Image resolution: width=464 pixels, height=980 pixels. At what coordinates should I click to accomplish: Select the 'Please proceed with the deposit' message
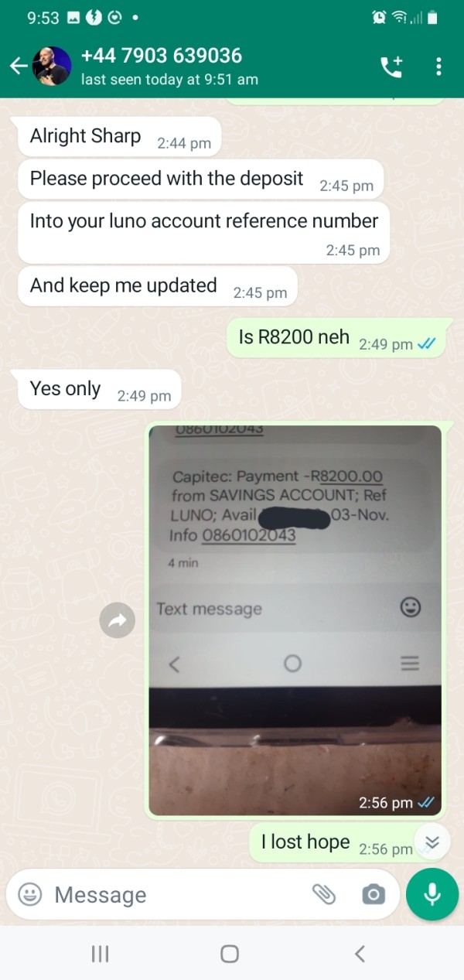(200, 179)
